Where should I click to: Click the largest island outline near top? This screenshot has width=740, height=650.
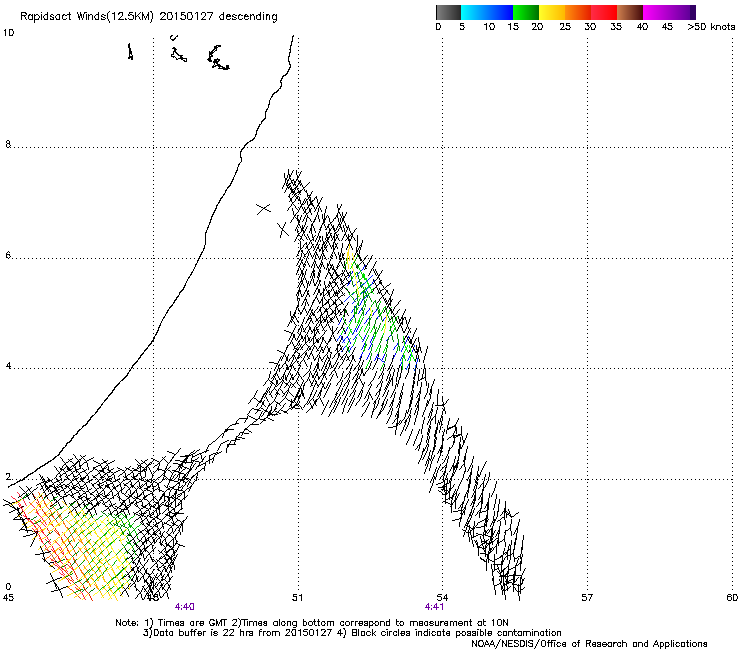(218, 58)
